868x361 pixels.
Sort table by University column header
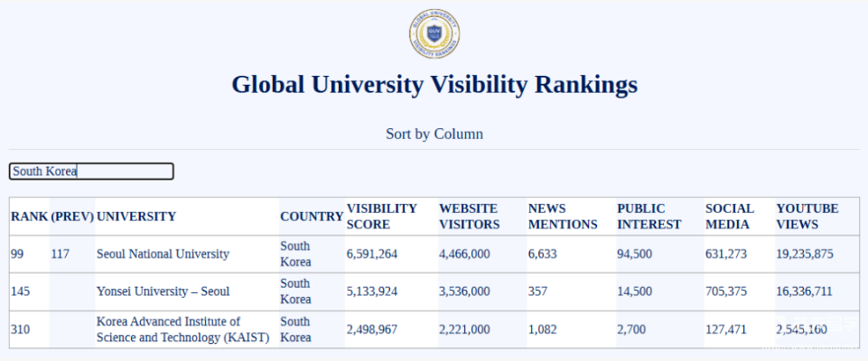tap(136, 217)
